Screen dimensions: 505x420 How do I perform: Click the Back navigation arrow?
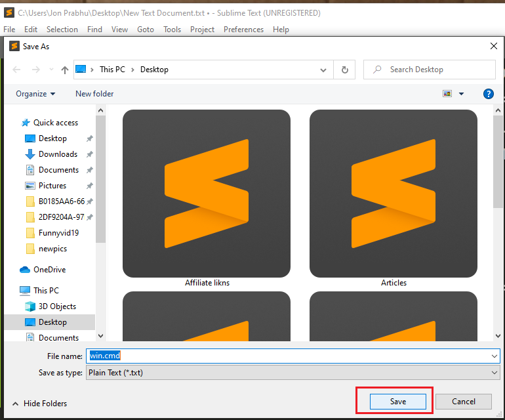pyautogui.click(x=16, y=70)
